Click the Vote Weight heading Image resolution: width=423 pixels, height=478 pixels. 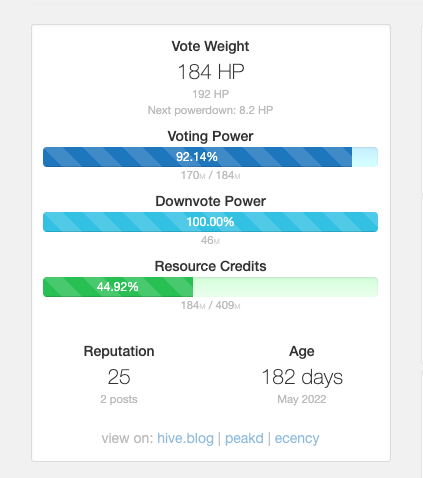click(x=210, y=46)
